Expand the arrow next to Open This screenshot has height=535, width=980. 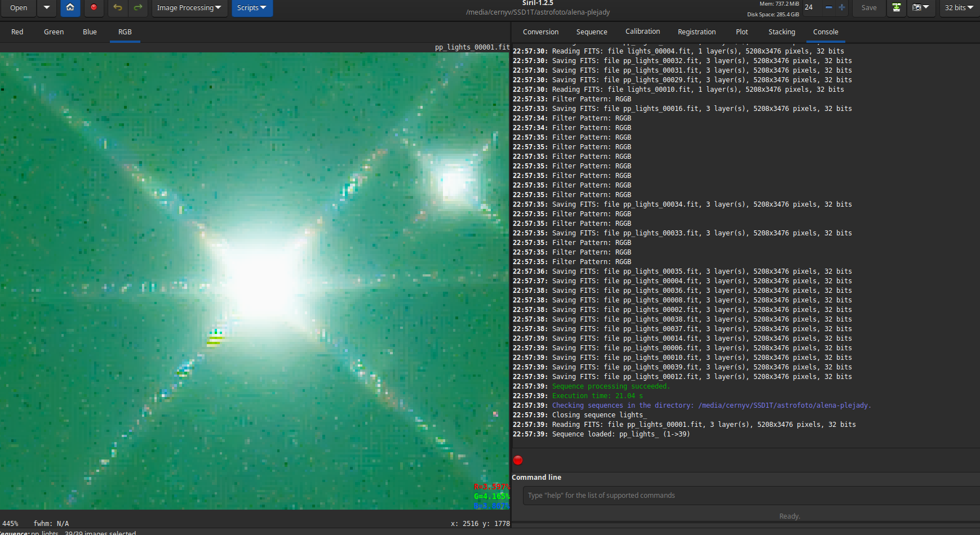pyautogui.click(x=47, y=7)
